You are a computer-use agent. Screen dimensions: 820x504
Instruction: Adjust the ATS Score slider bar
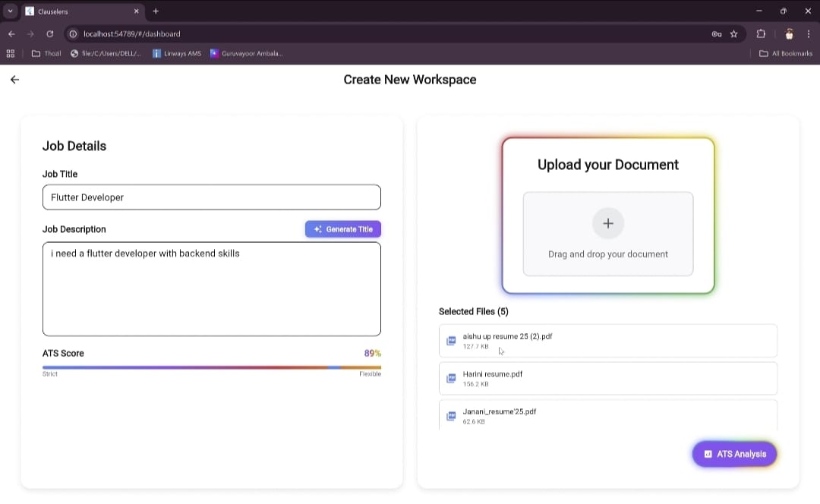[212, 367]
